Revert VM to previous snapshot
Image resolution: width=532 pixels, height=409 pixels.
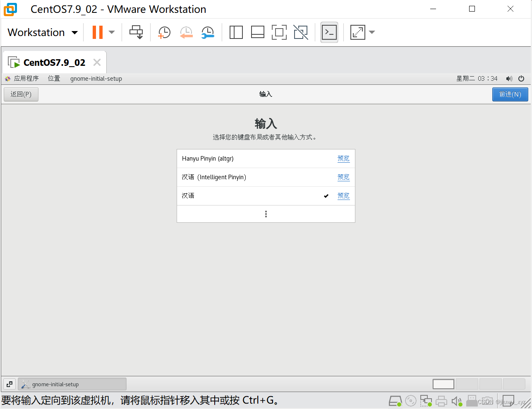tap(186, 32)
